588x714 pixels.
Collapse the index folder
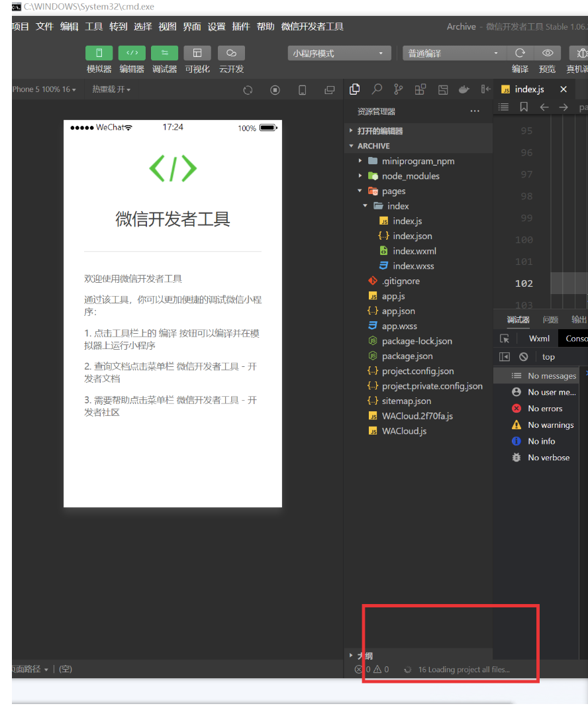pyautogui.click(x=418, y=206)
